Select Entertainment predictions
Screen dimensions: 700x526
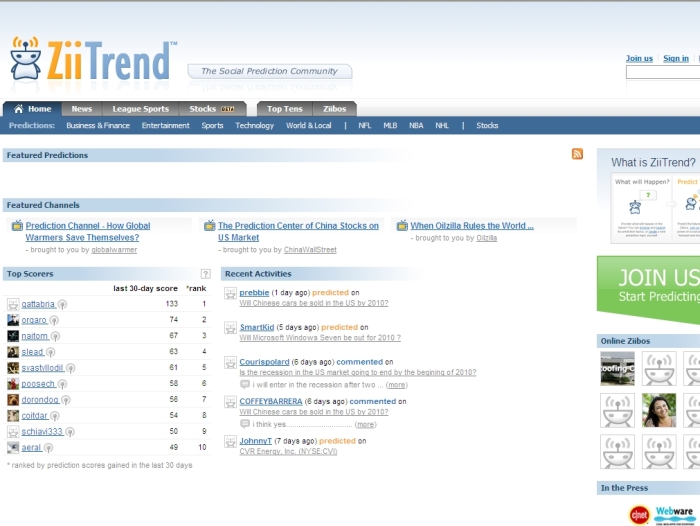point(166,125)
